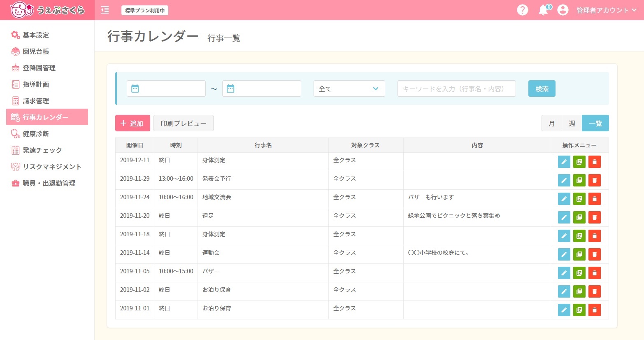Switch to 月 view
The width and height of the screenshot is (644, 340).
coord(552,123)
